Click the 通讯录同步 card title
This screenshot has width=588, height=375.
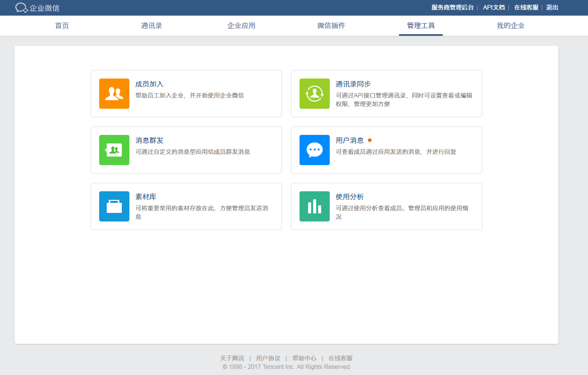353,84
